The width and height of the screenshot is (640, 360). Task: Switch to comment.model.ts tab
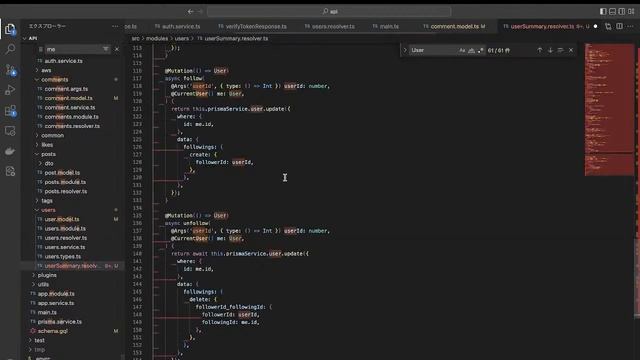click(x=454, y=26)
